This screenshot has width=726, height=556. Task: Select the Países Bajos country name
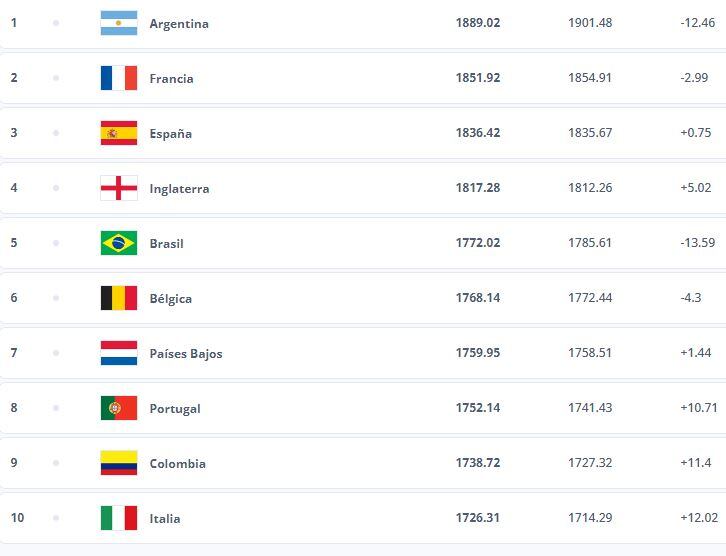click(185, 354)
